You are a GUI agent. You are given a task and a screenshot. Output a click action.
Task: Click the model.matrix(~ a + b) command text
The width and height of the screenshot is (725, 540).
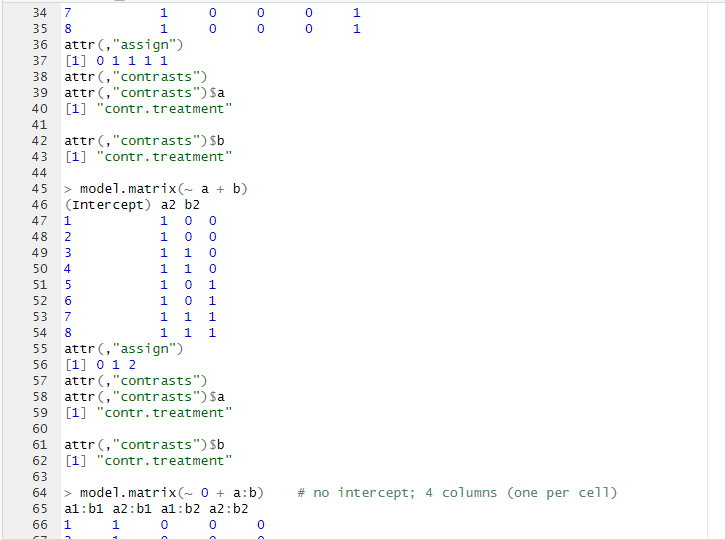[x=163, y=188]
